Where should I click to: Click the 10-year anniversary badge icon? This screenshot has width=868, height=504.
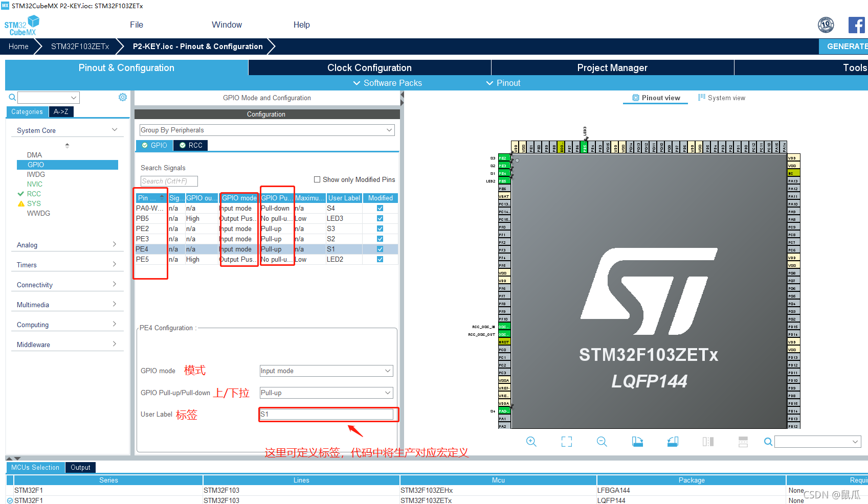click(826, 25)
